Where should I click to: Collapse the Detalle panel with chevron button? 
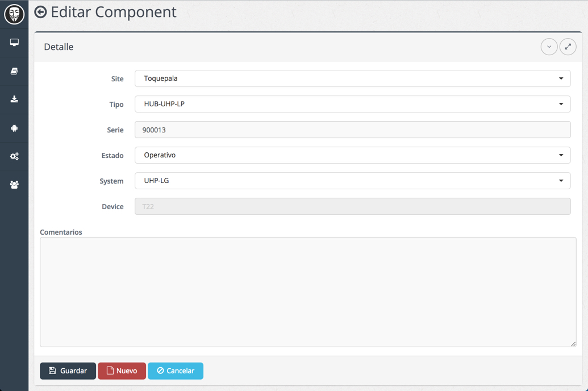coord(549,47)
